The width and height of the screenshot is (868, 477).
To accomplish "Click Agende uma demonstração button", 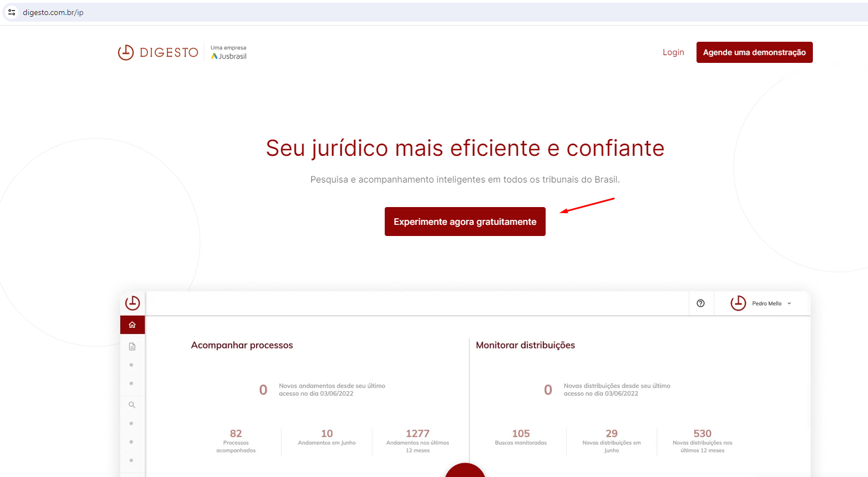I will point(754,52).
